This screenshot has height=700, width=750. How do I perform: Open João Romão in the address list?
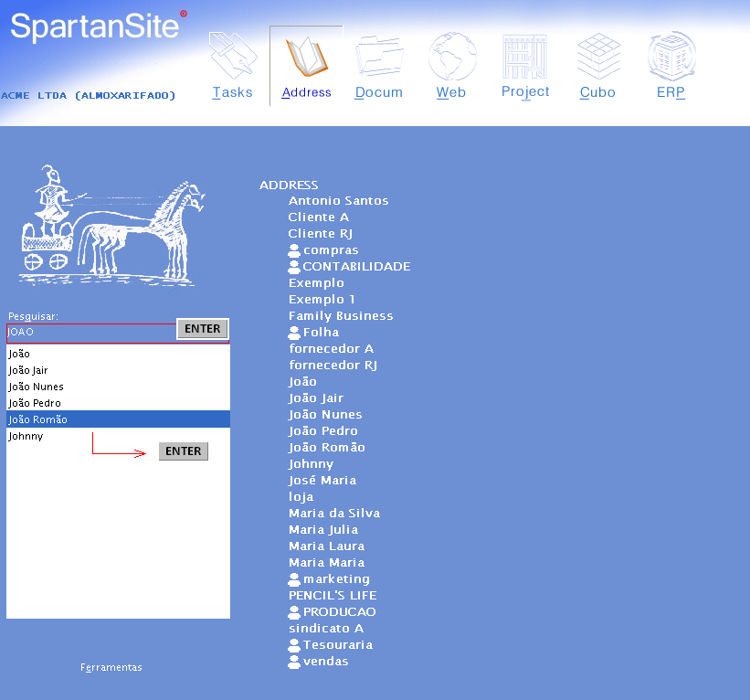pyautogui.click(x=327, y=448)
